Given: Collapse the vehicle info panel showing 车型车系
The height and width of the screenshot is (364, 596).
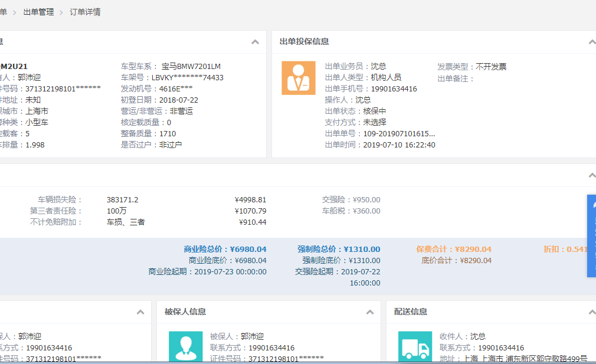Looking at the screenshot, I should click(x=255, y=42).
